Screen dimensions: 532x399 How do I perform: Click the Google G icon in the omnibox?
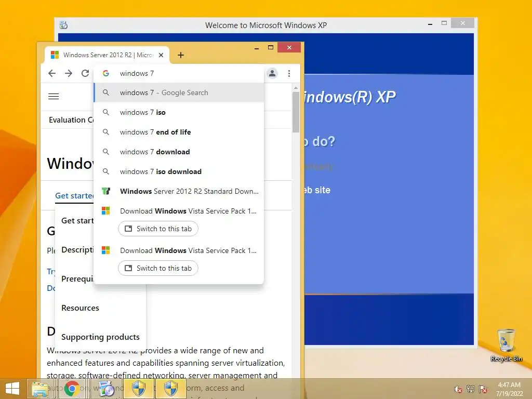coord(106,73)
